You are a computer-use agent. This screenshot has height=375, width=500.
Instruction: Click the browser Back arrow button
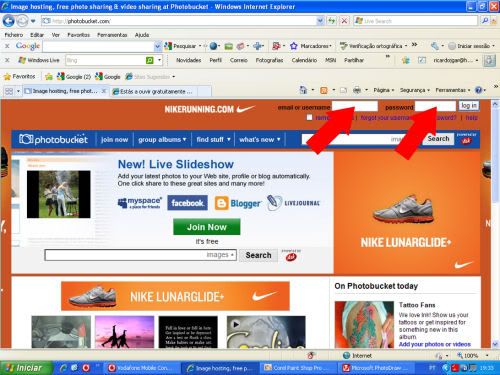click(x=8, y=21)
